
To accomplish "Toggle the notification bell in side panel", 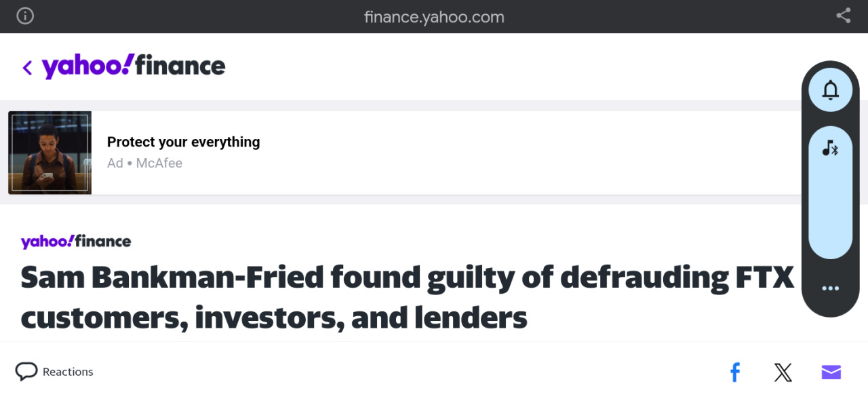I will (831, 90).
